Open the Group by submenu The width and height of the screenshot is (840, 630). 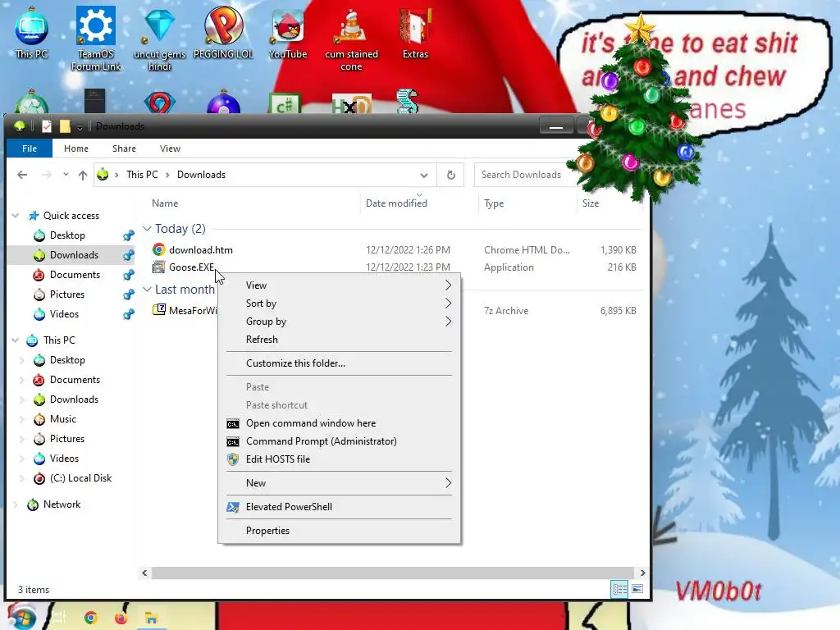339,322
